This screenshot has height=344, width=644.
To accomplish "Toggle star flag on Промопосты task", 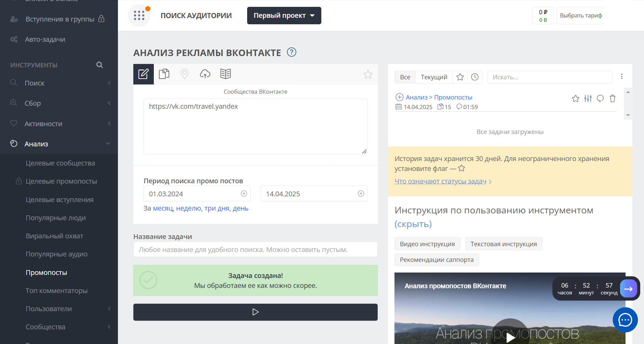I will 576,98.
